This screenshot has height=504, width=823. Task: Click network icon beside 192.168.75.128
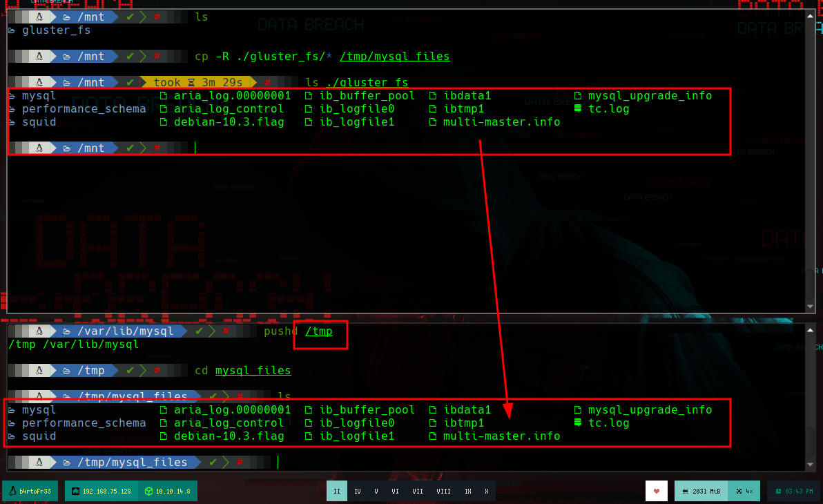[75, 492]
